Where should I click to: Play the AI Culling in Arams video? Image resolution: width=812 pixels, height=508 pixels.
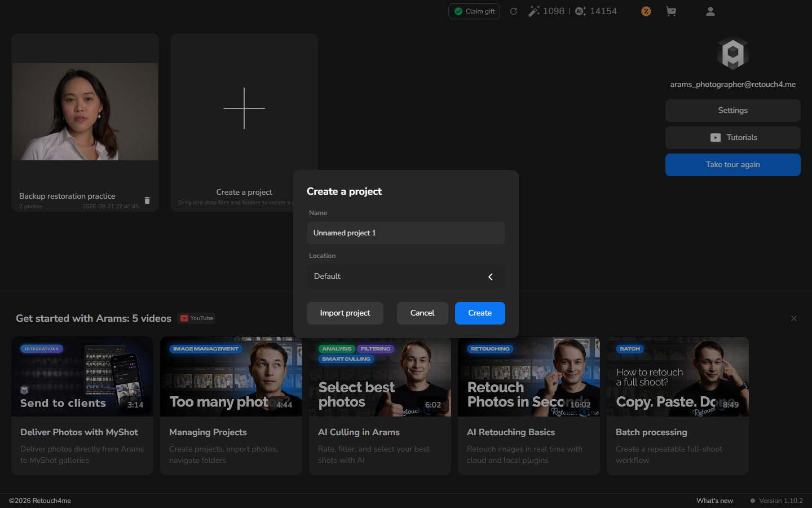coord(380,376)
